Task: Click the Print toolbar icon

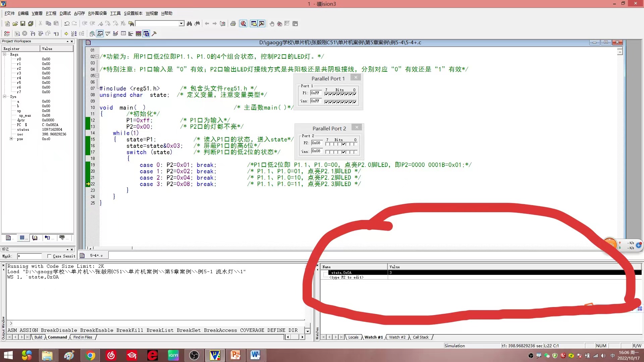Action: coord(233,23)
